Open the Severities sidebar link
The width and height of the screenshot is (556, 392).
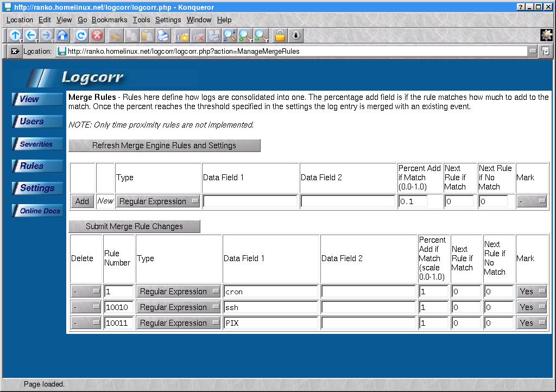[x=37, y=144]
